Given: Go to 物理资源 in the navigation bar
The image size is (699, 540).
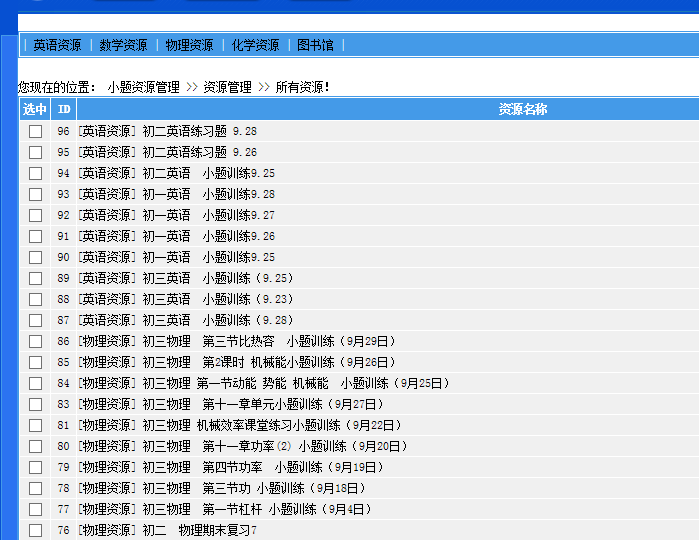Looking at the screenshot, I should (x=189, y=45).
